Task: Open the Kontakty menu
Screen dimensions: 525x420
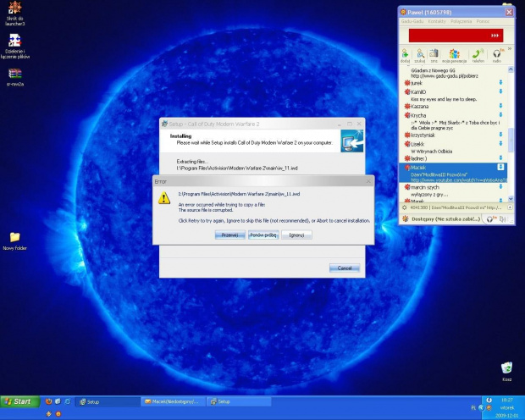Action: click(x=437, y=21)
